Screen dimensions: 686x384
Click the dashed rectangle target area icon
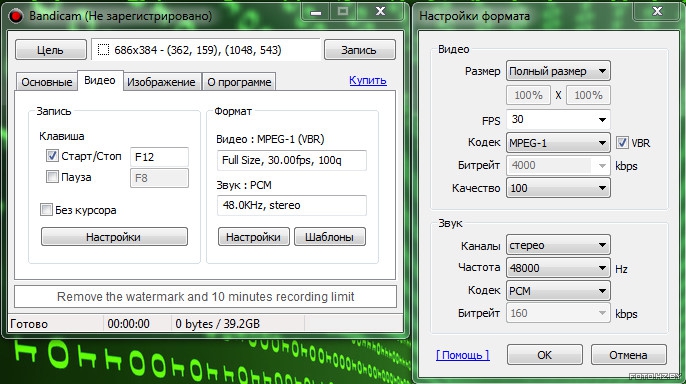(103, 50)
